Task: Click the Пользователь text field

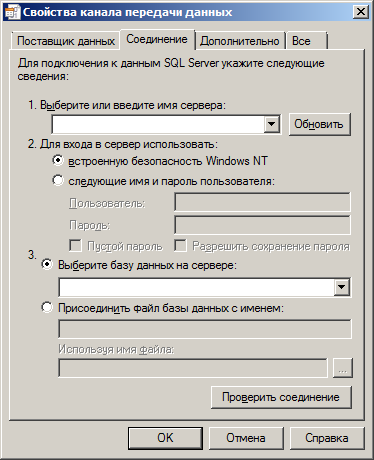Action: point(262,202)
